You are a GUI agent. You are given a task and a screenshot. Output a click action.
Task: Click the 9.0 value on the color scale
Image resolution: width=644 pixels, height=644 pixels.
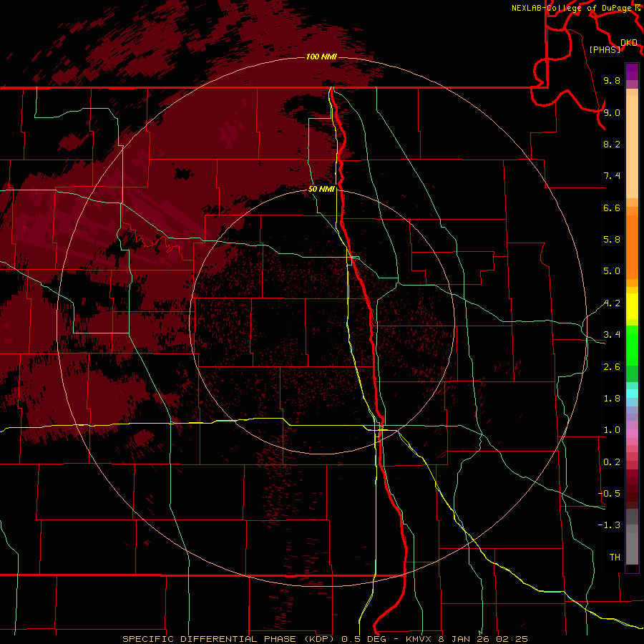tap(612, 112)
